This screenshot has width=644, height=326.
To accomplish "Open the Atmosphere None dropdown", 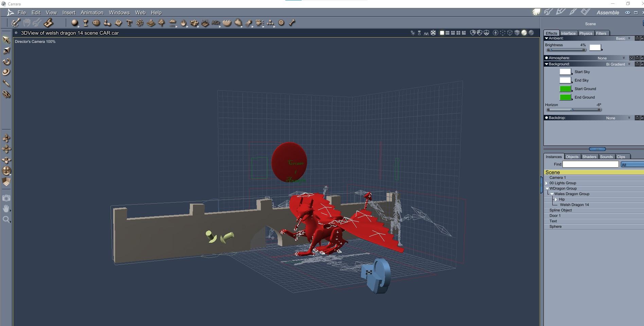I will click(611, 58).
